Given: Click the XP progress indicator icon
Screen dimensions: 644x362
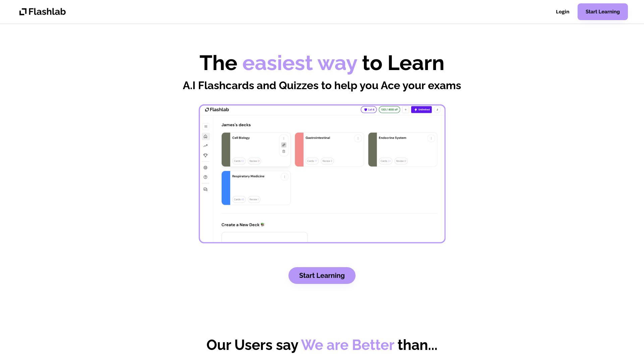Looking at the screenshot, I should pos(389,109).
